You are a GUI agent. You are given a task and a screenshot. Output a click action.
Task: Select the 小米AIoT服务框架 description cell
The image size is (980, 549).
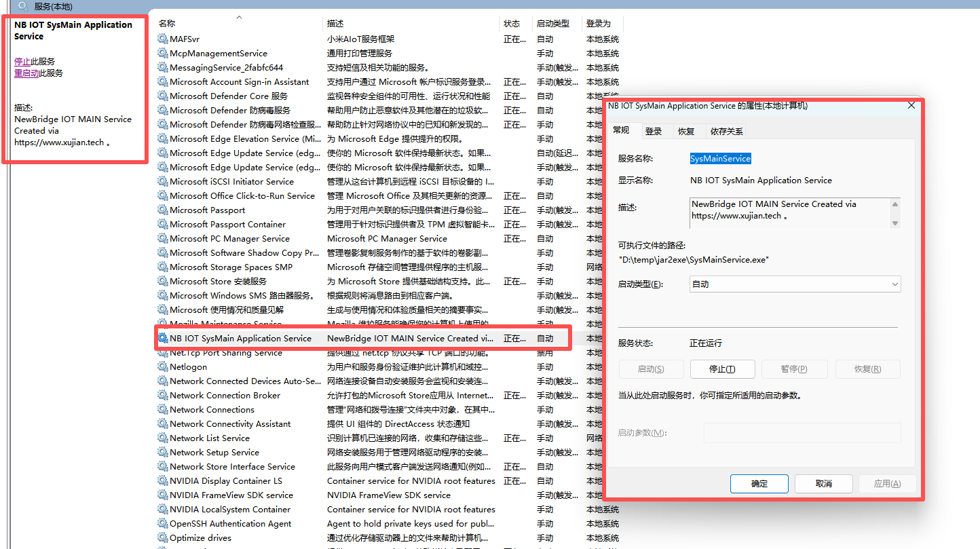click(x=360, y=39)
